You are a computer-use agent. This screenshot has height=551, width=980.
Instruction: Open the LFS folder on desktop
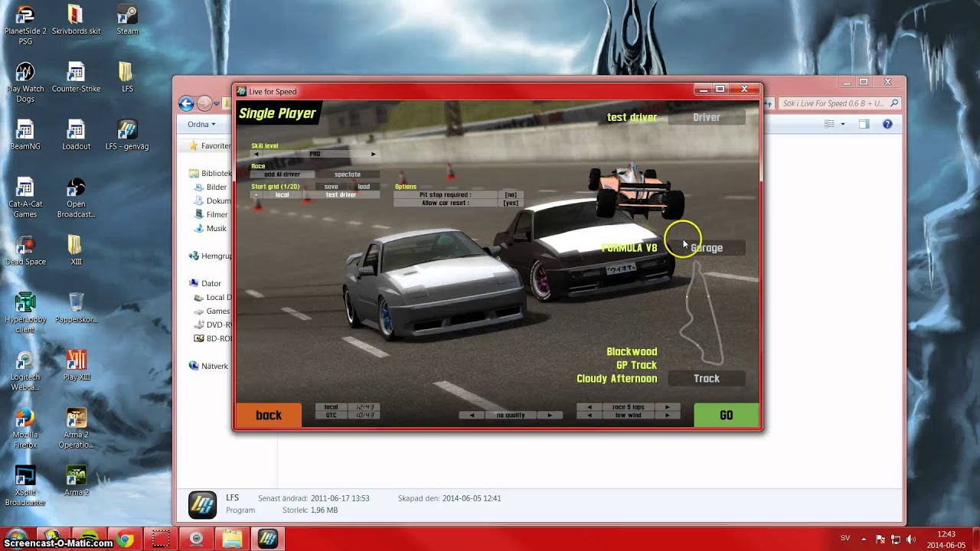(127, 77)
